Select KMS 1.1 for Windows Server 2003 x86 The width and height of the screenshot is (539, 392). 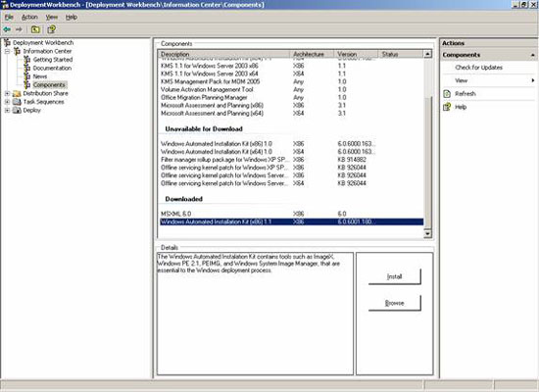[x=291, y=66]
